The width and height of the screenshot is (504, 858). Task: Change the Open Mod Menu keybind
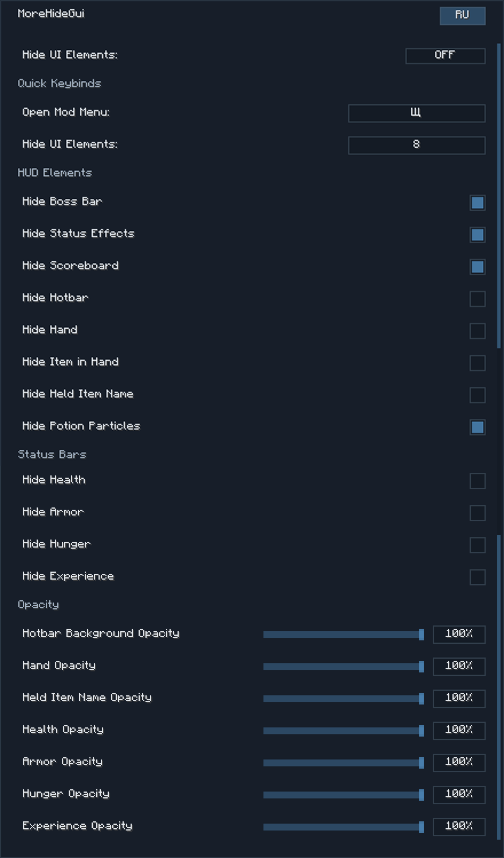coord(416,113)
